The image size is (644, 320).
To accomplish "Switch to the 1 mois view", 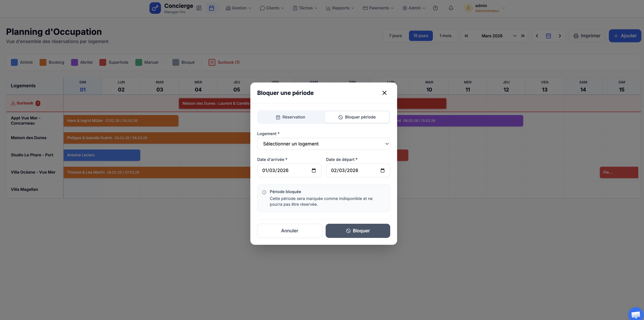I will [445, 36].
